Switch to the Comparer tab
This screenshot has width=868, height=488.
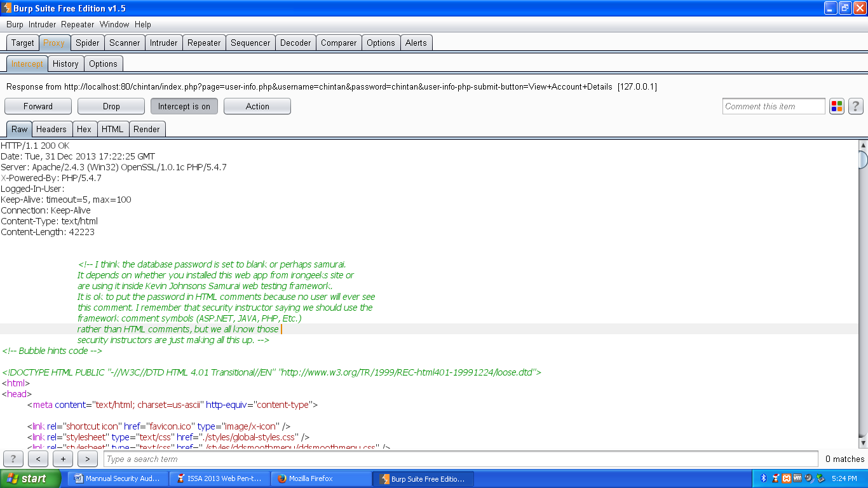[x=339, y=43]
